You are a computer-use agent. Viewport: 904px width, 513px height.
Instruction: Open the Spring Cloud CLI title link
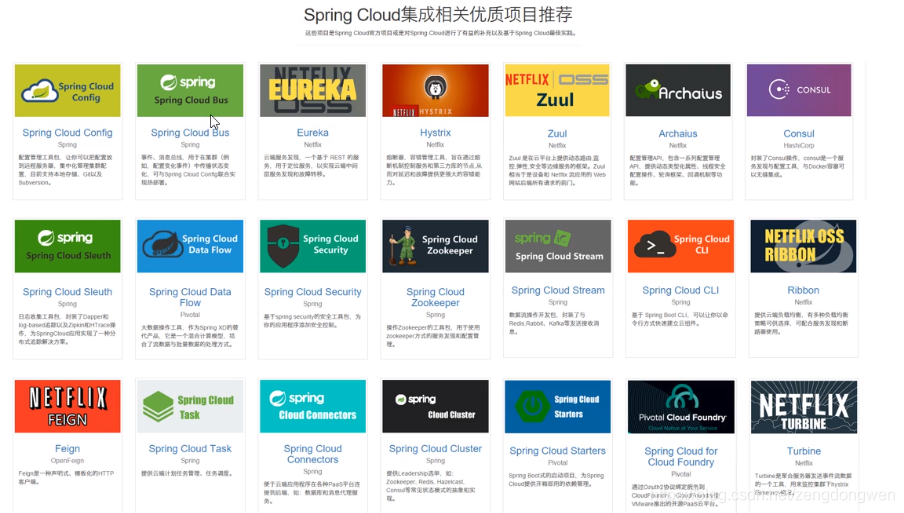click(681, 290)
